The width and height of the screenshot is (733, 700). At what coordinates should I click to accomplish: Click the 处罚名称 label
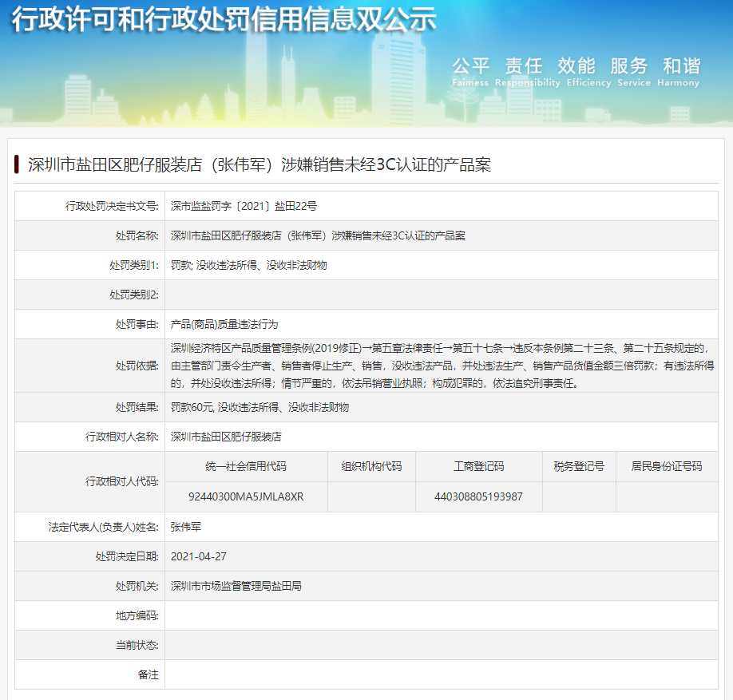[x=137, y=235]
